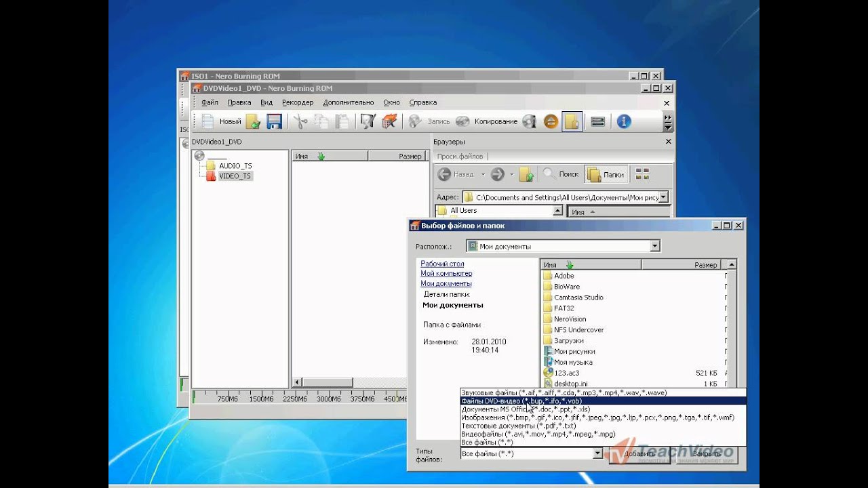This screenshot has height=488, width=868.
Task: Click the forward arrow in browser
Action: click(497, 174)
